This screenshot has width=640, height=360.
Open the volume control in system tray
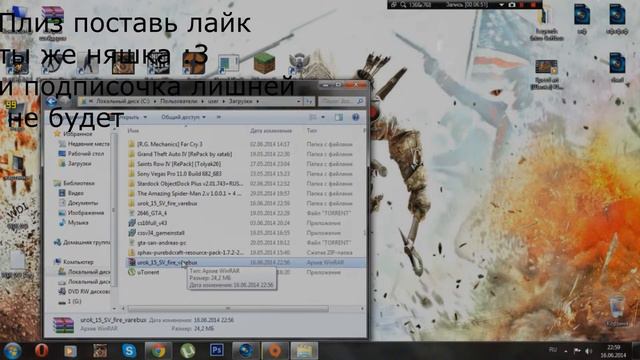(588, 351)
